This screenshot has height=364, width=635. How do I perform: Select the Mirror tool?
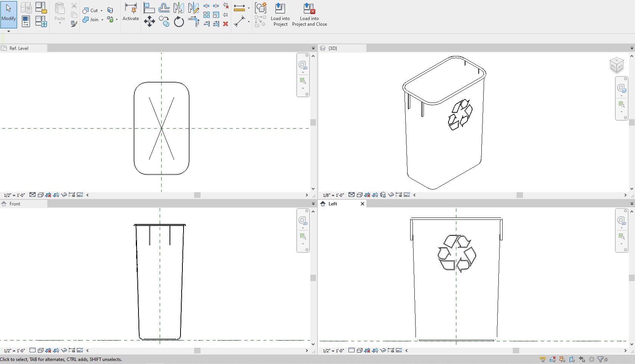(178, 8)
